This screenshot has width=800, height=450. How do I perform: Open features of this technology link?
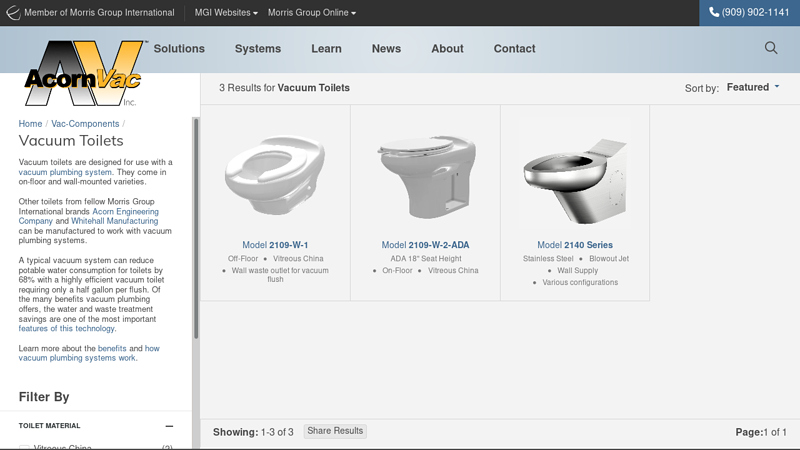[x=66, y=329]
